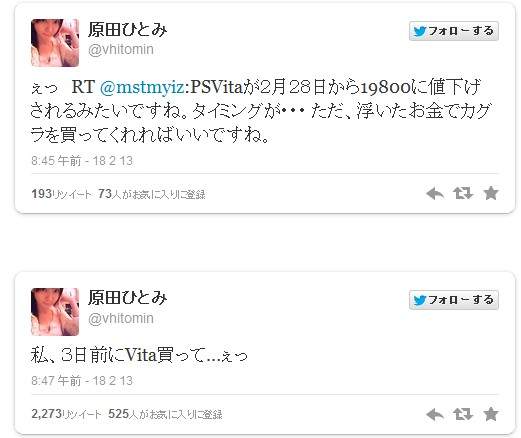Open 原田ひとみ name in the first tweet

[x=128, y=30]
